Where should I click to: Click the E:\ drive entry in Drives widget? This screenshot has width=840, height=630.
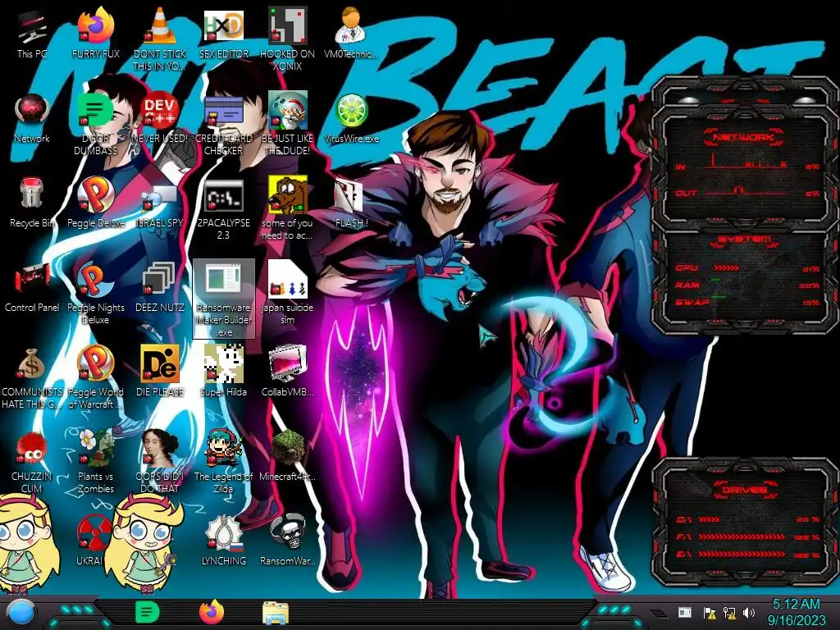tap(747, 555)
